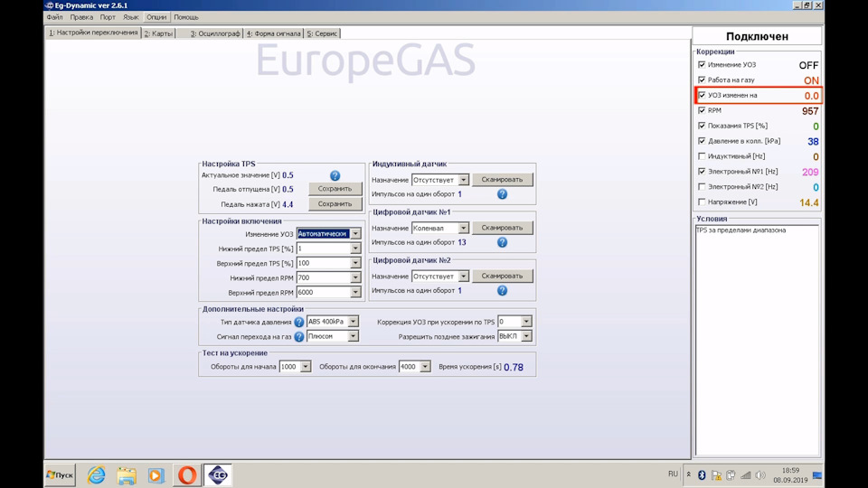Toggle Изменение УОЗ checkbox
868x488 pixels.
click(702, 65)
